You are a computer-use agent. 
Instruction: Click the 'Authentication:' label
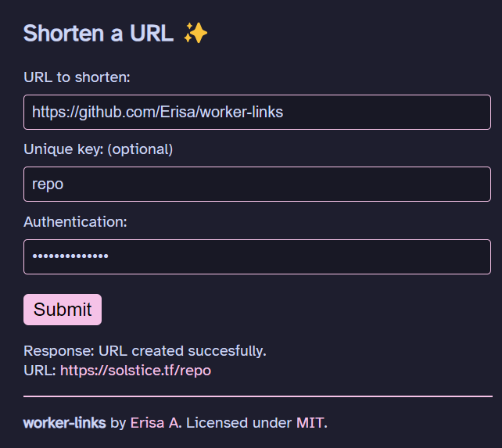coord(75,221)
